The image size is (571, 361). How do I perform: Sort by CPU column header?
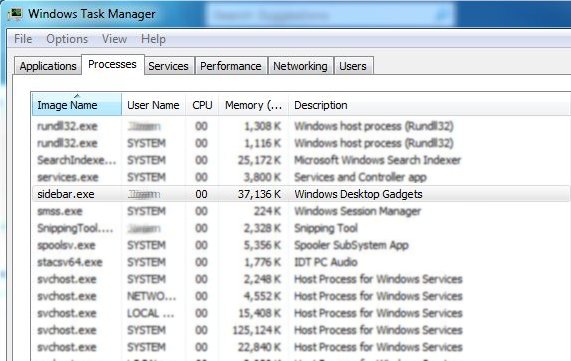[x=202, y=105]
